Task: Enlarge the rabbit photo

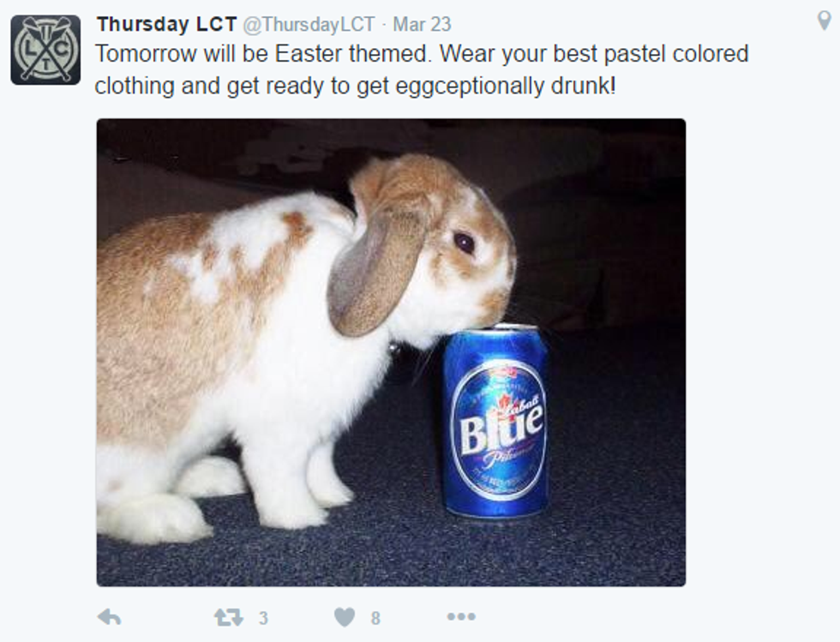Action: pos(391,352)
